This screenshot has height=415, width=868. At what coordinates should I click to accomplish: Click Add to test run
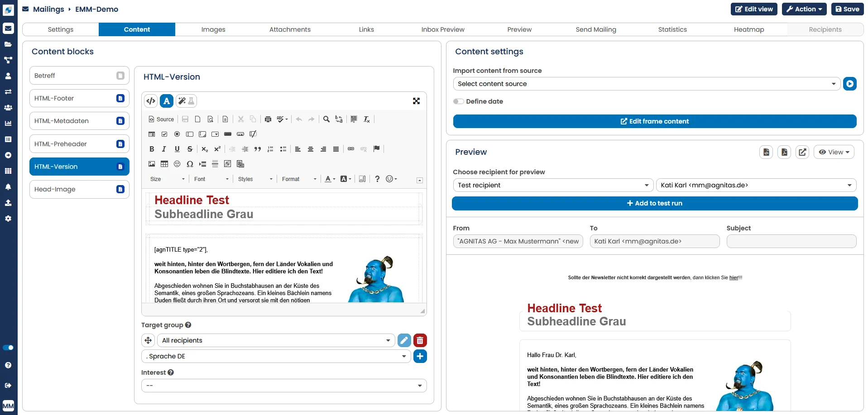click(655, 203)
